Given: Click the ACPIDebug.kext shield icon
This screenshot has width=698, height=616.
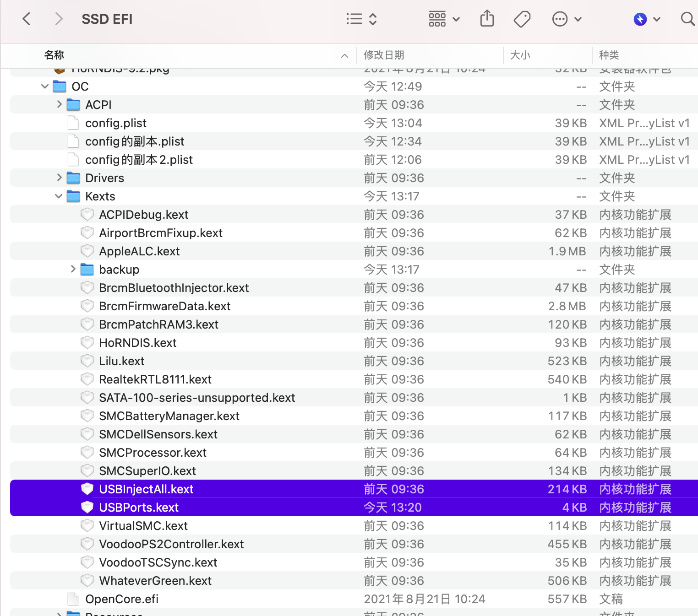Looking at the screenshot, I should click(x=87, y=214).
